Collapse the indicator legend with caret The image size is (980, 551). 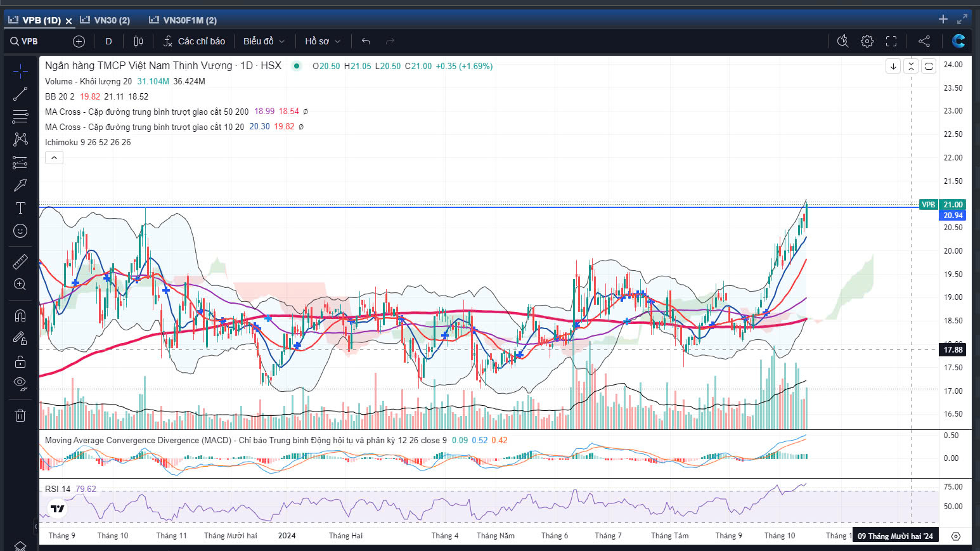[54, 158]
